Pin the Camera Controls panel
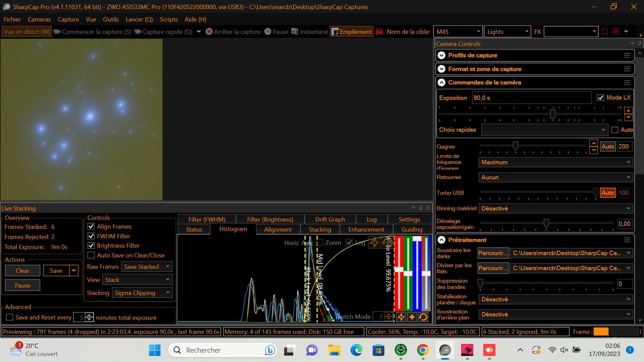Screen dimensions: 644x362 [x=640, y=44]
